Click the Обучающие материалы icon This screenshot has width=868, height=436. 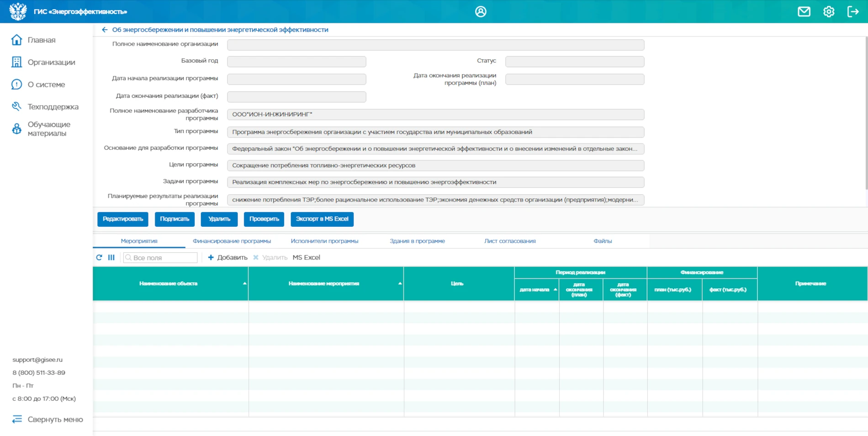click(x=16, y=129)
